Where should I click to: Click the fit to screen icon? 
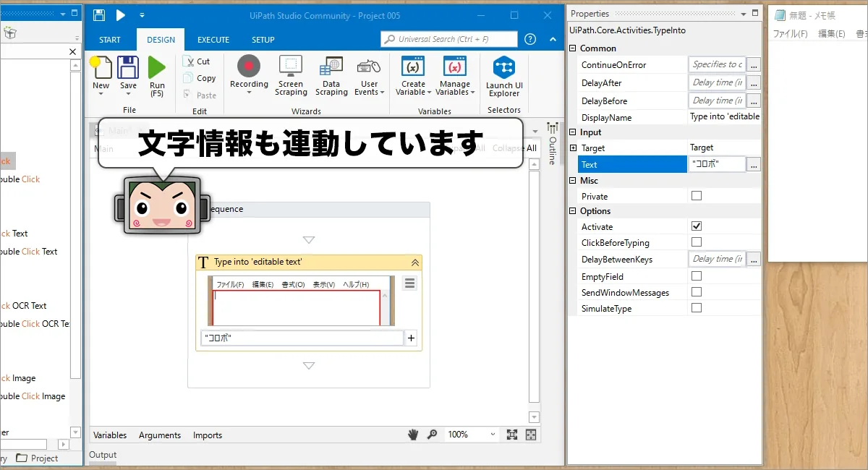coord(512,435)
